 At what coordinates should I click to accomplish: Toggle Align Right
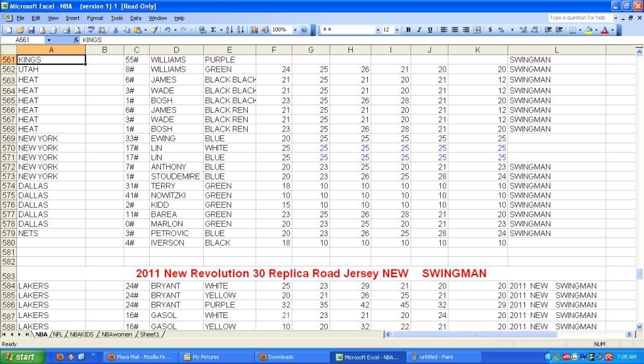pyautogui.click(x=466, y=30)
